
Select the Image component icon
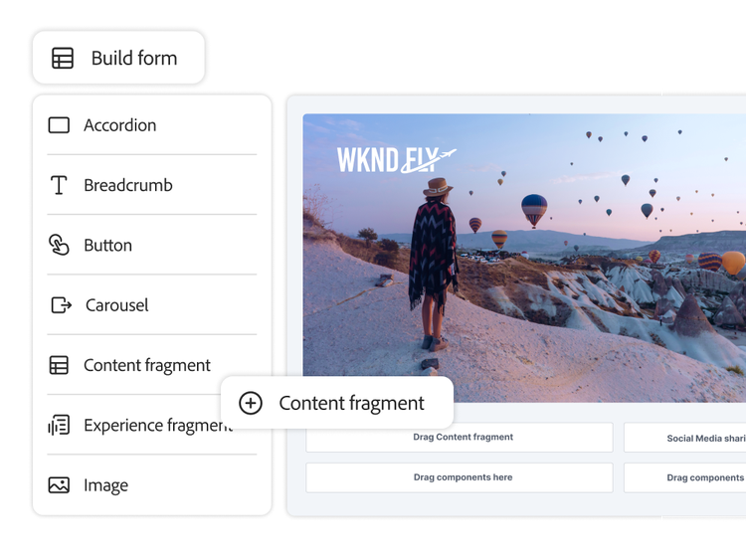click(59, 485)
